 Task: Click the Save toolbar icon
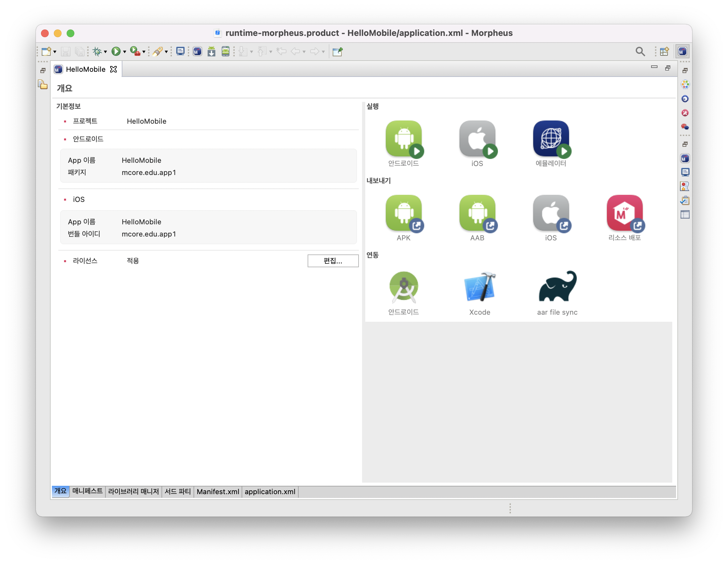click(66, 51)
